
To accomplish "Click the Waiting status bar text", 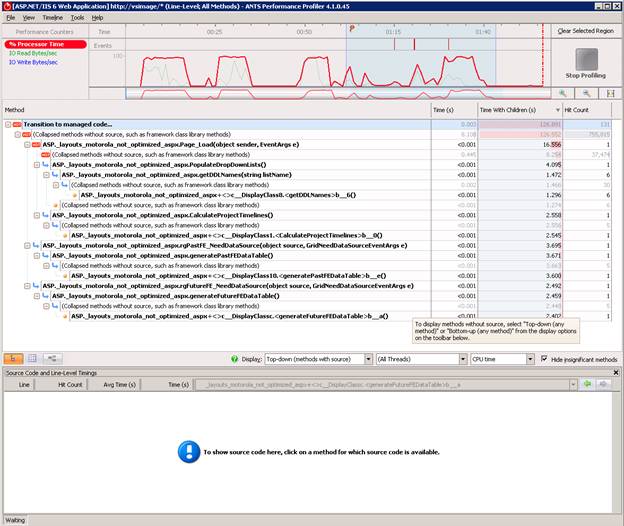I will pyautogui.click(x=15, y=520).
